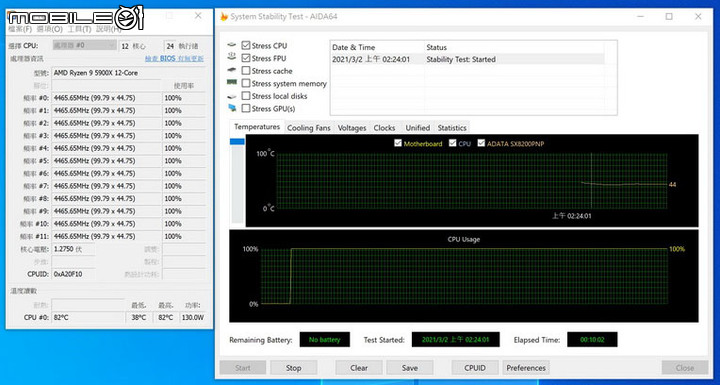Click the Stress FPU icon
This screenshot has height=385, width=720.
point(232,58)
